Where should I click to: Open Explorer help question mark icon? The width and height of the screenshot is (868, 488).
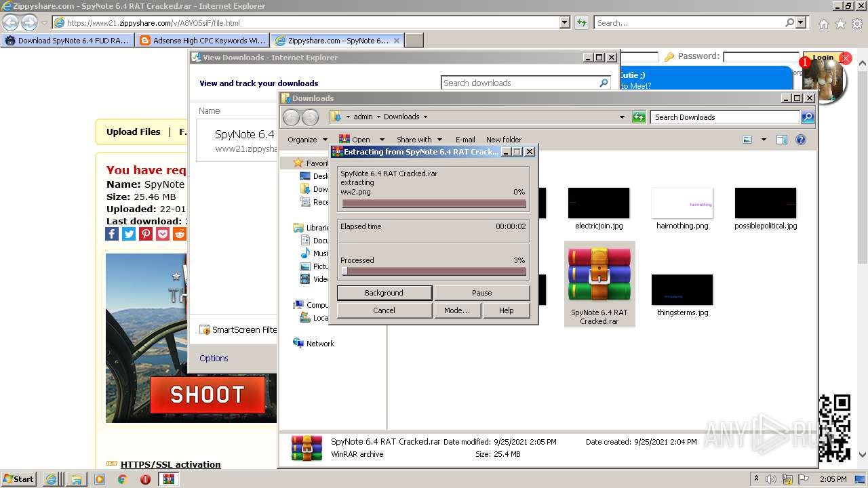pyautogui.click(x=801, y=140)
